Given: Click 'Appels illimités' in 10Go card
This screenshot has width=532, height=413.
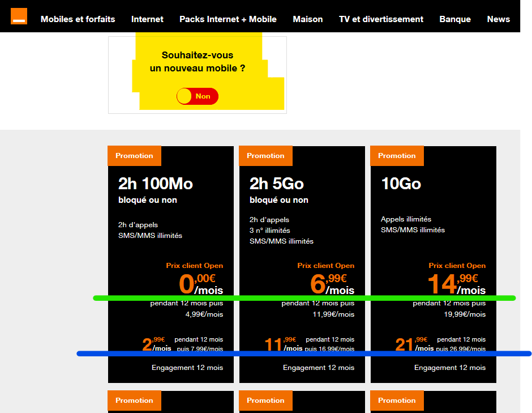Looking at the screenshot, I should (406, 219).
